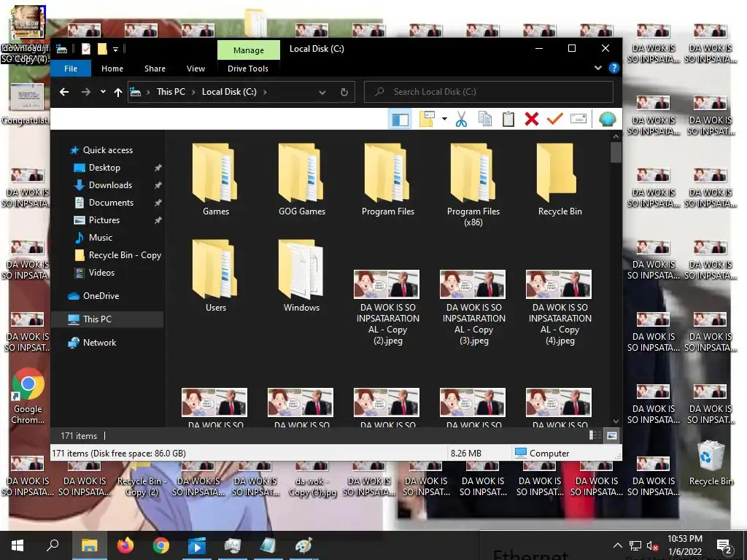747x560 pixels.
Task: Open Firefox from the taskbar
Action: pos(125,545)
